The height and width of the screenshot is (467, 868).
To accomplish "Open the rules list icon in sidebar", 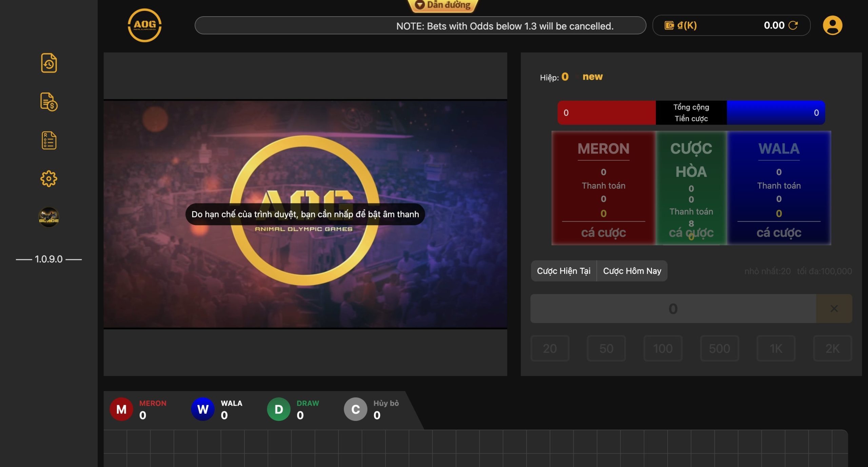I will pos(49,140).
